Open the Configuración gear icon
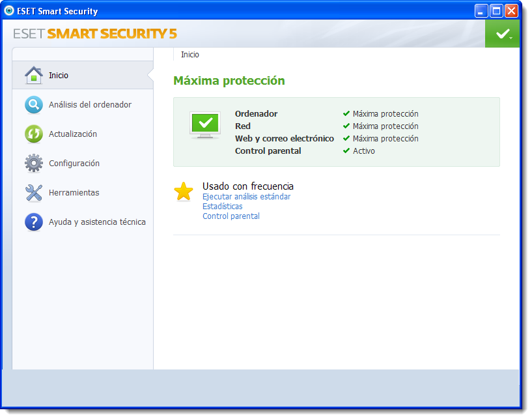532x419 pixels. [x=34, y=164]
